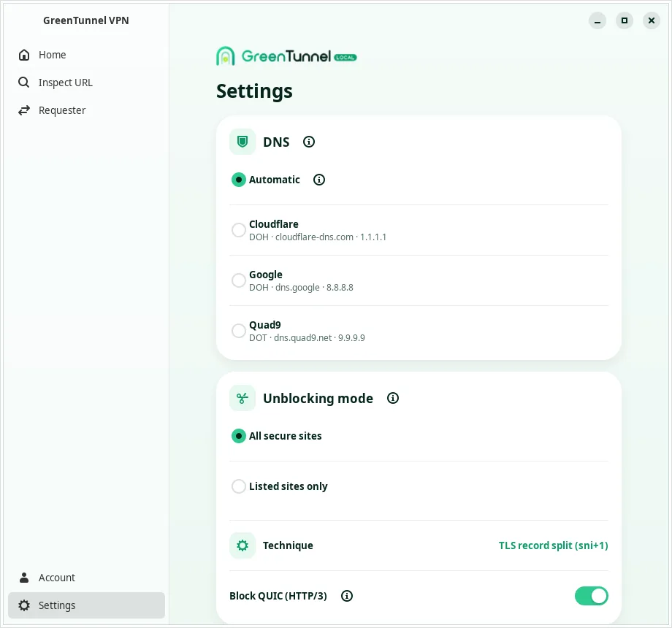Open info icon next to DNS heading
Viewport: 672px width, 628px height.
click(309, 142)
